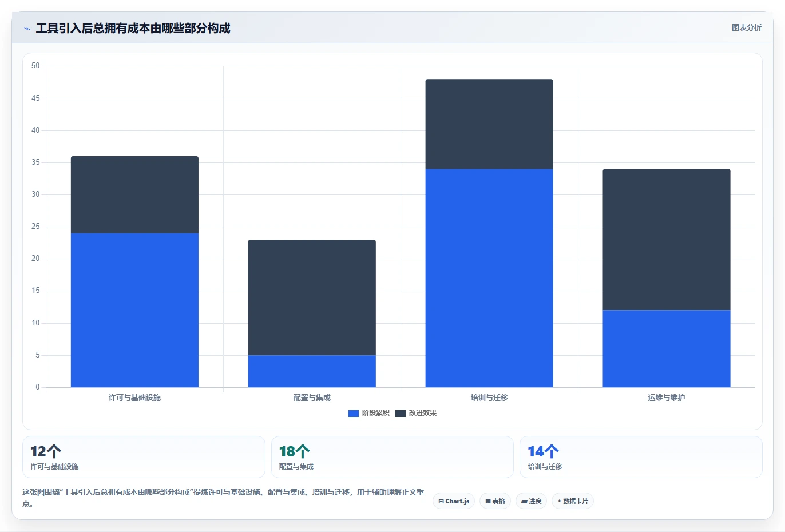The width and height of the screenshot is (785, 532).
Task: Click the 运维与维护 x-axis label
Action: point(667,398)
